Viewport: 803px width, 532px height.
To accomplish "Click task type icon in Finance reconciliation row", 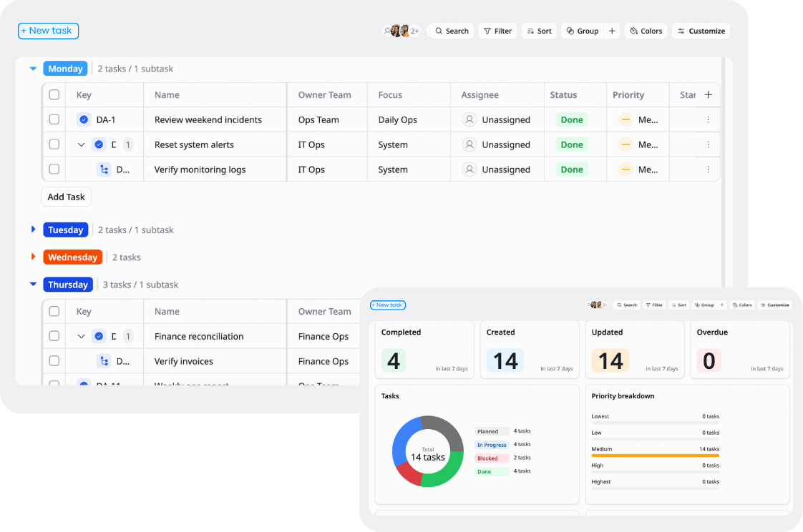I will pos(99,336).
